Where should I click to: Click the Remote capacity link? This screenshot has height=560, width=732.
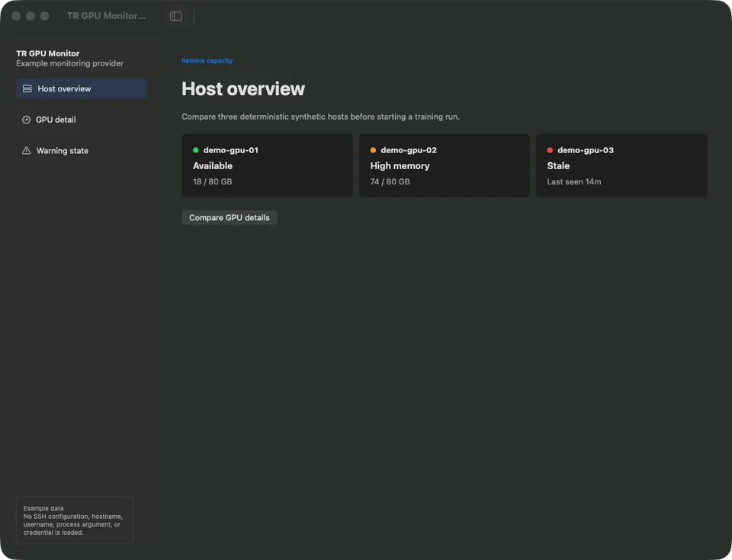click(x=207, y=61)
